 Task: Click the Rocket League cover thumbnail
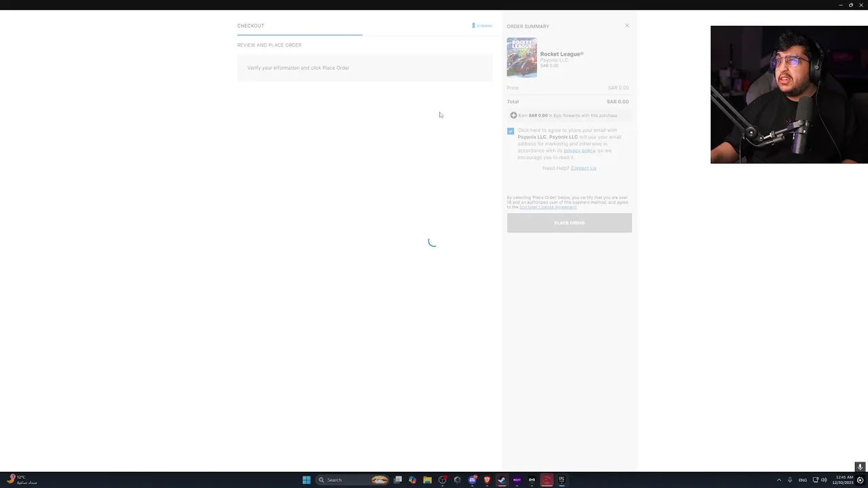click(x=521, y=58)
